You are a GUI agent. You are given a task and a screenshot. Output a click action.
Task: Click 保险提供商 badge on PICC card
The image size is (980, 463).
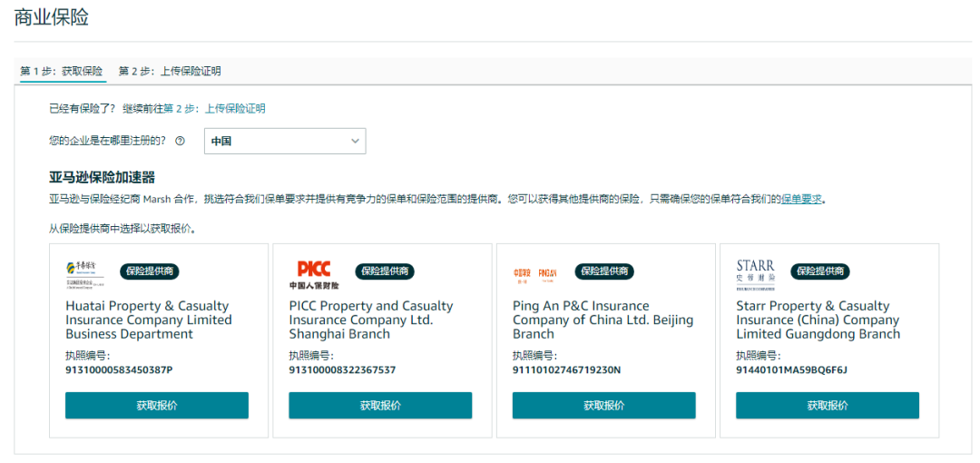[385, 271]
